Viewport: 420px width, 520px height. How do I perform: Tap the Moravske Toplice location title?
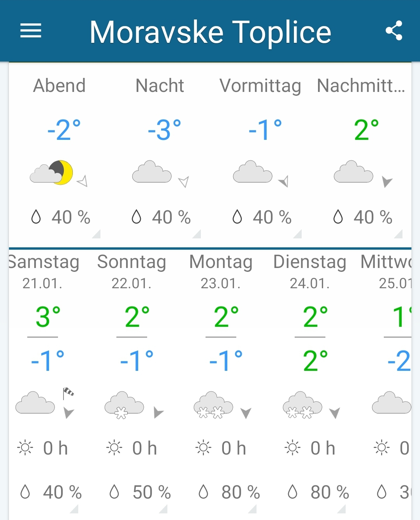point(211,32)
